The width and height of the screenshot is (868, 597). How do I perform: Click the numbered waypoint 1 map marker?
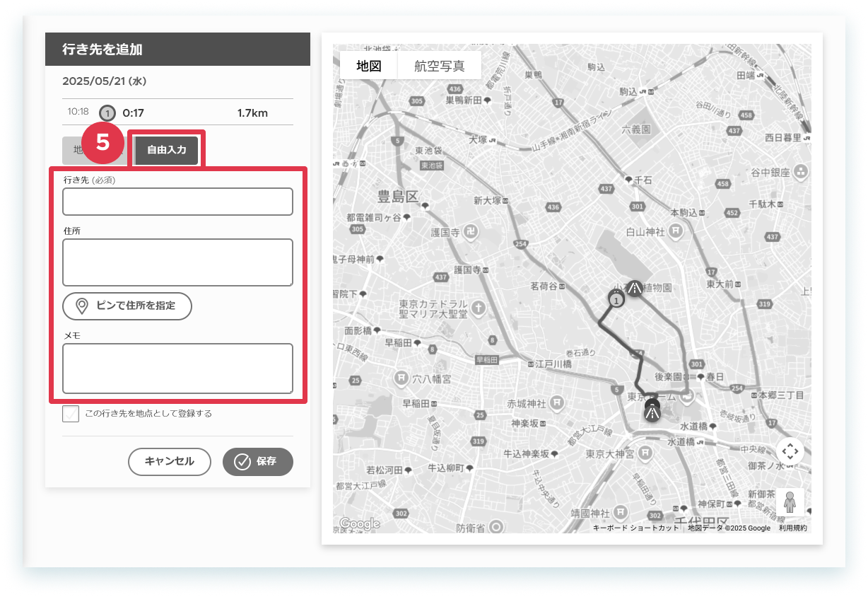coord(617,300)
